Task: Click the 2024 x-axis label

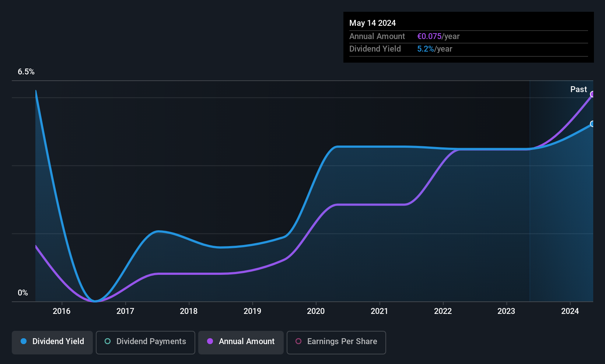Action: (x=570, y=311)
